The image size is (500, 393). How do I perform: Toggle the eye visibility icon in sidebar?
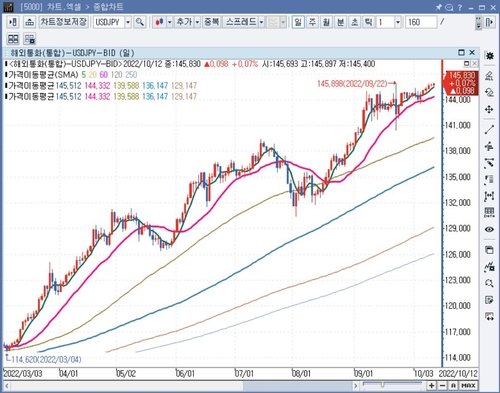click(489, 229)
